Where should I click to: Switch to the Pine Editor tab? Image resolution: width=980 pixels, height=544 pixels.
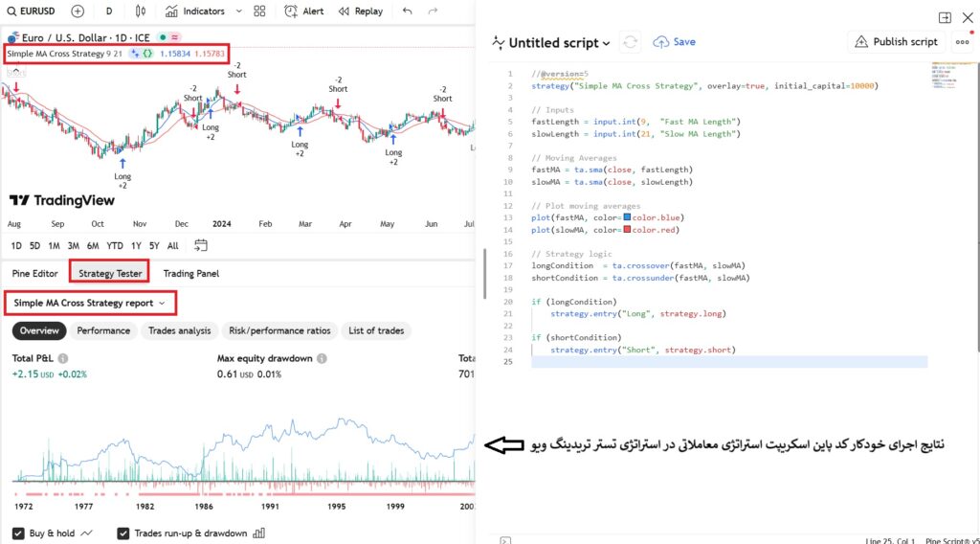pyautogui.click(x=34, y=273)
